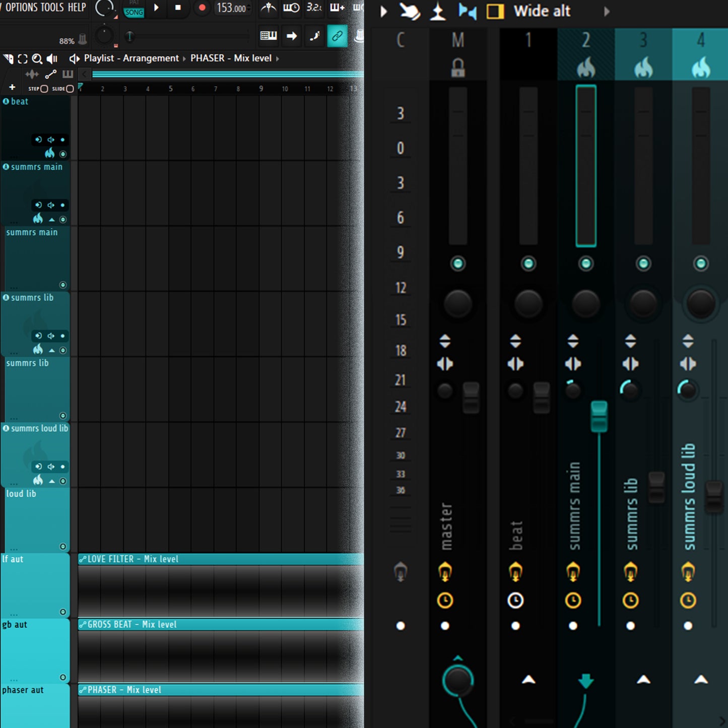Click the beat track flame icon
Viewport: 728px width, 728px height.
[49, 153]
